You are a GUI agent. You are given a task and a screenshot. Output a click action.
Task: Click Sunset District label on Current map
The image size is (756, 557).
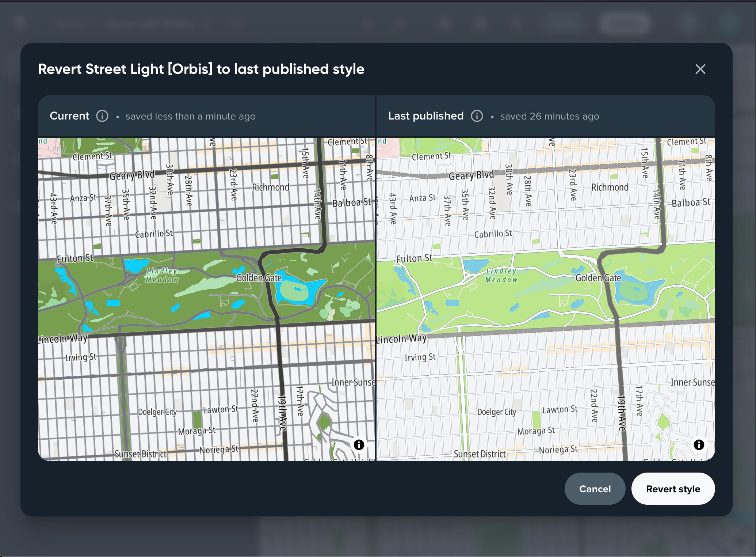tap(140, 454)
